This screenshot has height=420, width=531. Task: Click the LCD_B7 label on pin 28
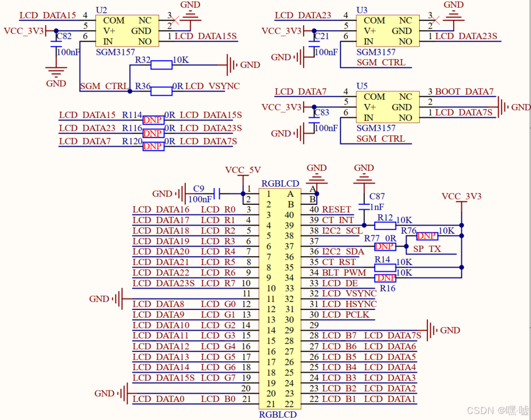tap(339, 335)
